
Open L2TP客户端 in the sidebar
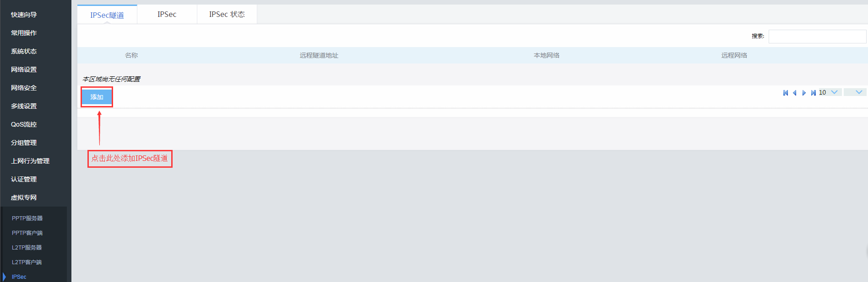(27, 262)
